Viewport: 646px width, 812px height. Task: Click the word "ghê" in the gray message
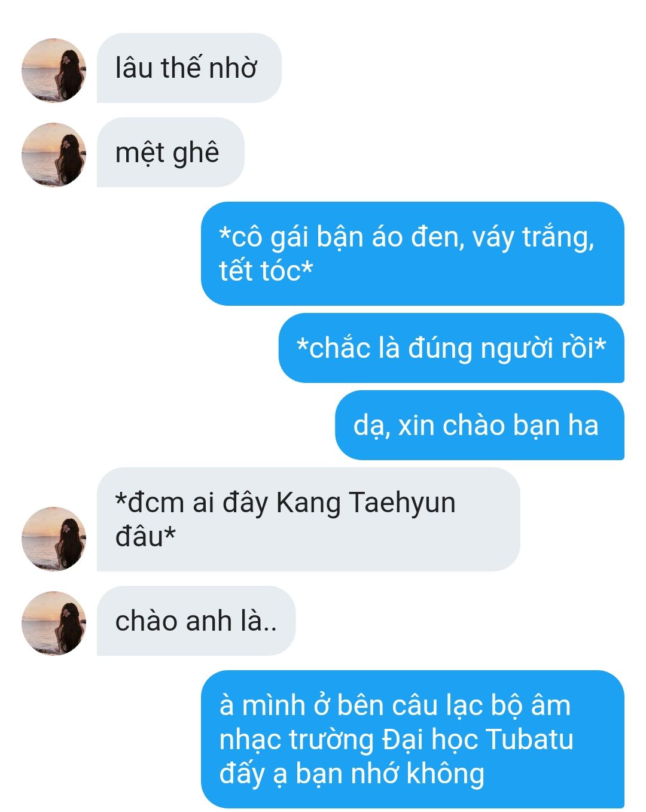coord(196,154)
